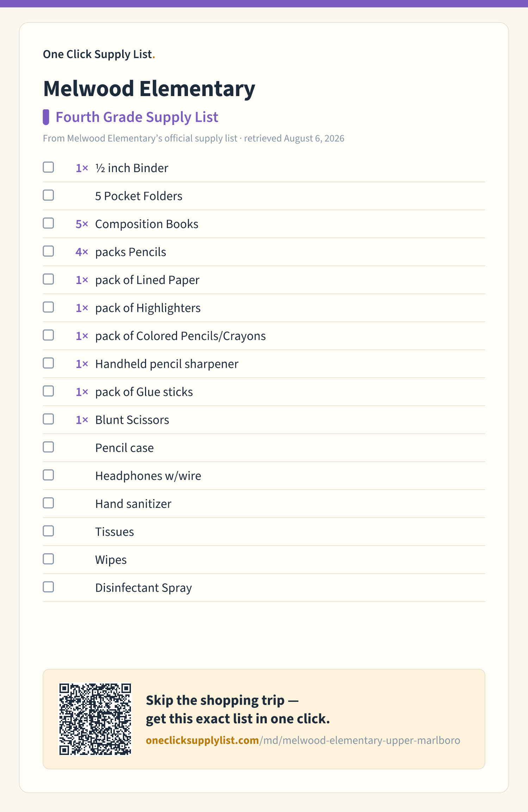Check the Handheld pencil sharpener box
The image size is (528, 812).
[x=48, y=363]
